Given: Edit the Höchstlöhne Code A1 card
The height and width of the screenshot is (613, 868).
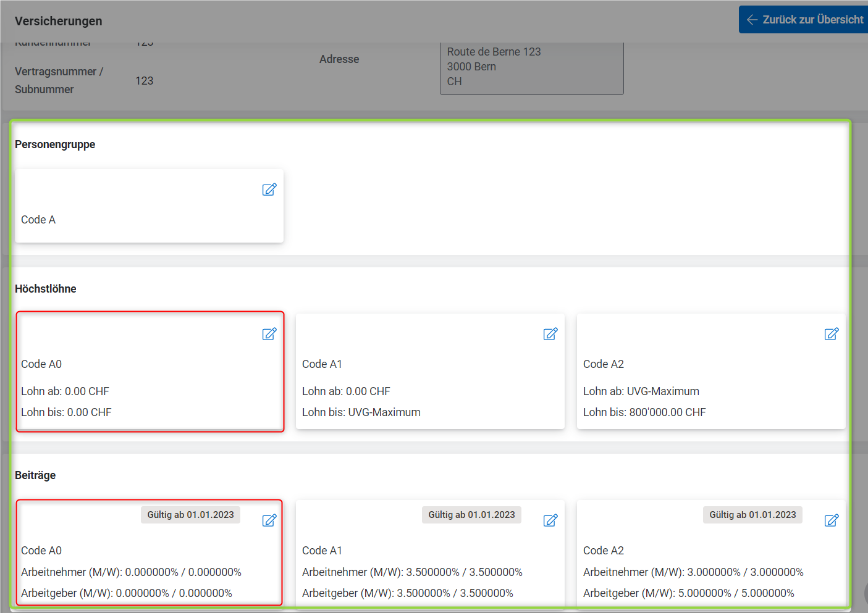Looking at the screenshot, I should pos(550,334).
